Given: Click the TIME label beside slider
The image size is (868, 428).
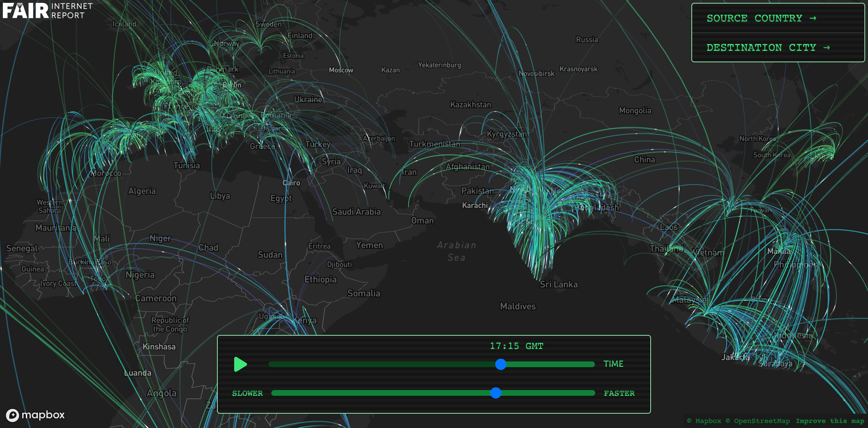Looking at the screenshot, I should coord(613,364).
